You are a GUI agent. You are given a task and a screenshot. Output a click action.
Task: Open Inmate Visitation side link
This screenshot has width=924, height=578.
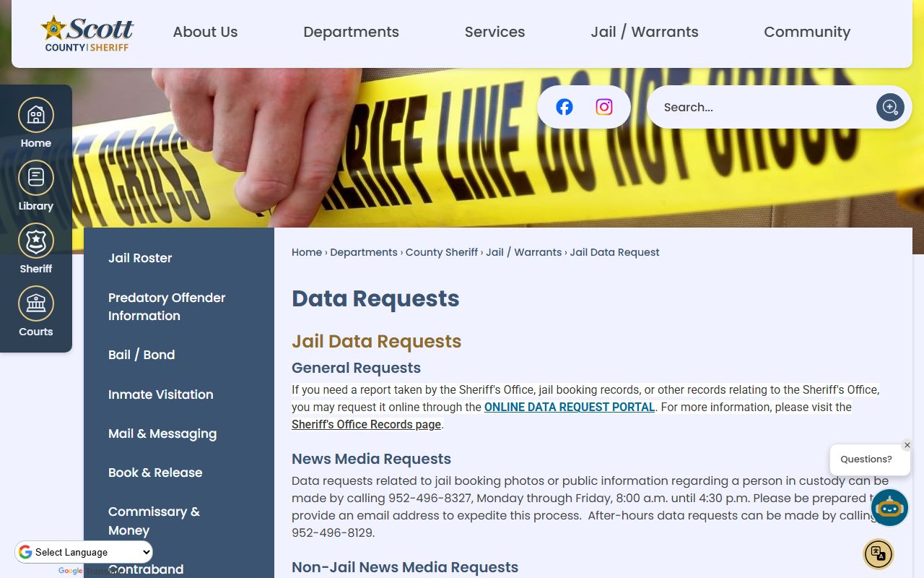tap(161, 394)
